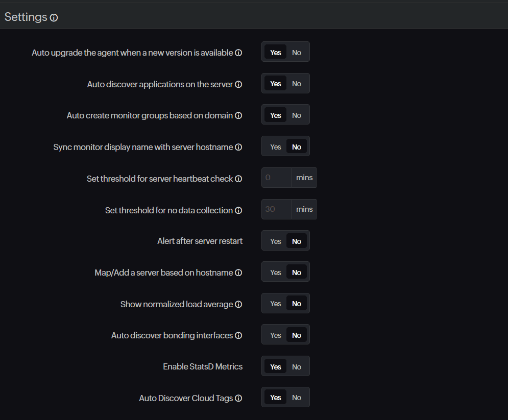This screenshot has width=508, height=420.
Task: Enable auto discover bonding interfaces
Action: tap(275, 335)
